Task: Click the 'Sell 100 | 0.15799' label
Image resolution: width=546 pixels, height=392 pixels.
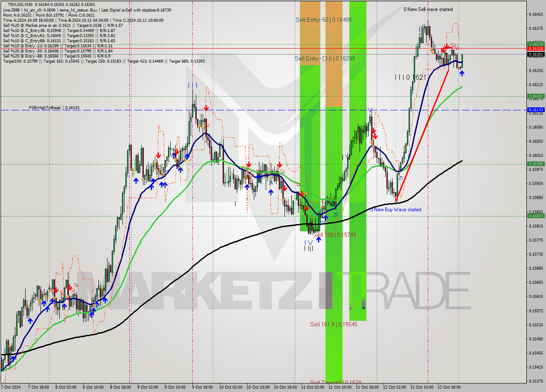Action: coord(334,235)
